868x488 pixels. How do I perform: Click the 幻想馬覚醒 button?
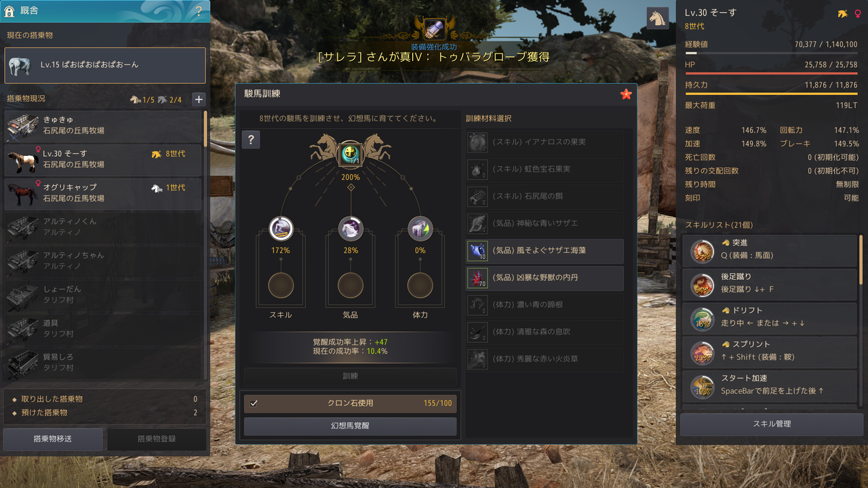point(350,426)
